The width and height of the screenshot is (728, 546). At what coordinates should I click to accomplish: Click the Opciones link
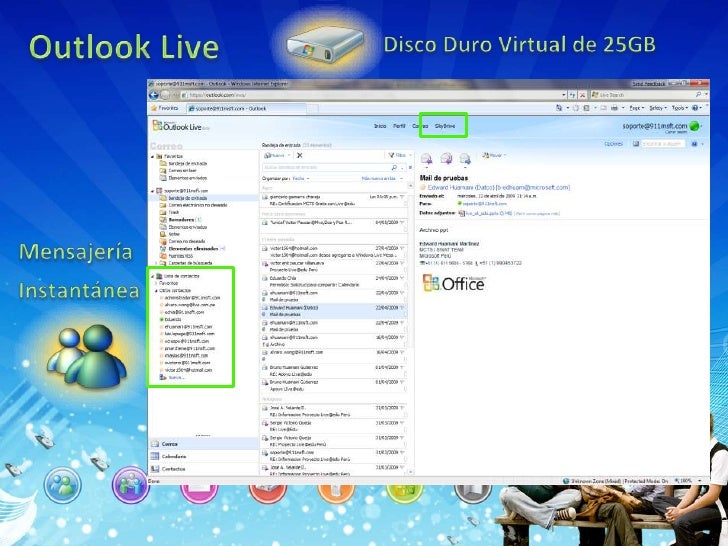point(613,144)
